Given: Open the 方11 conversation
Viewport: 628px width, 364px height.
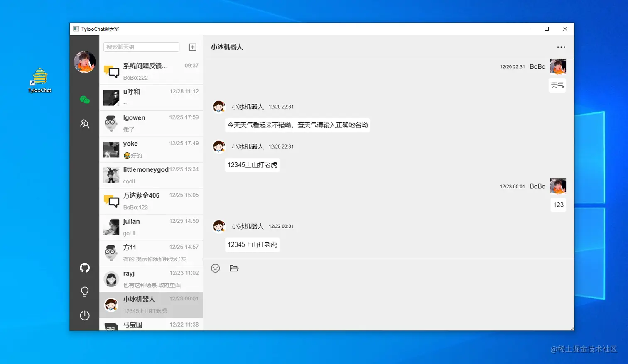Looking at the screenshot, I should click(x=151, y=253).
